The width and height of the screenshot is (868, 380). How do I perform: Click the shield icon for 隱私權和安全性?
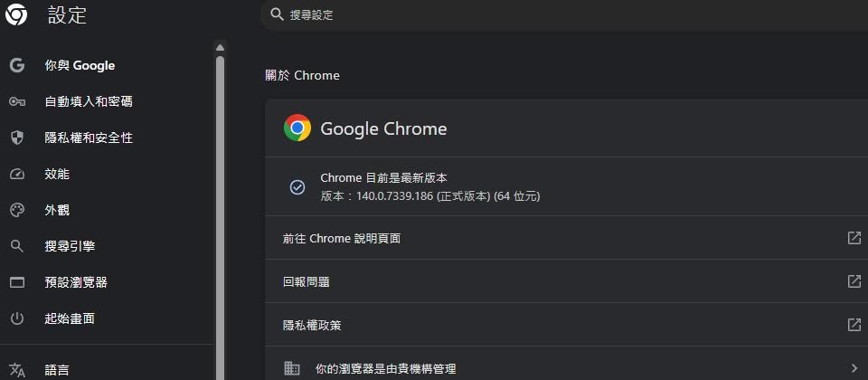(x=16, y=138)
